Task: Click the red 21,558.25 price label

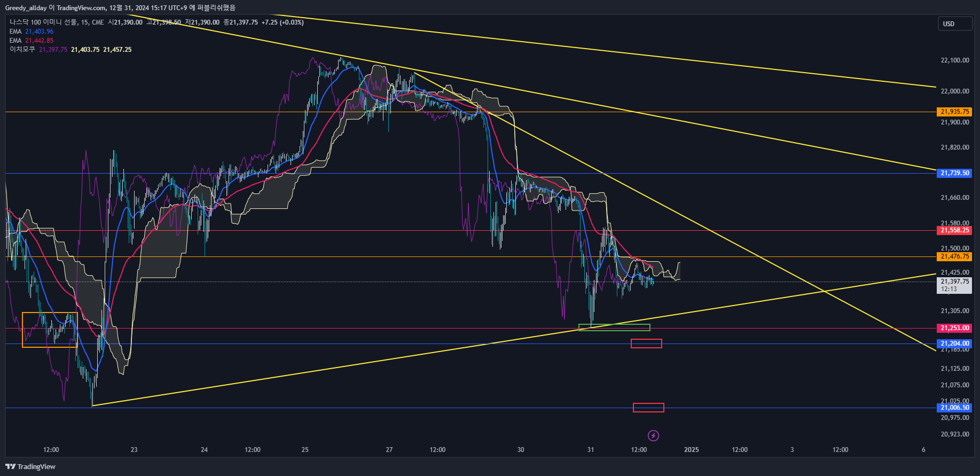Action: (954, 230)
